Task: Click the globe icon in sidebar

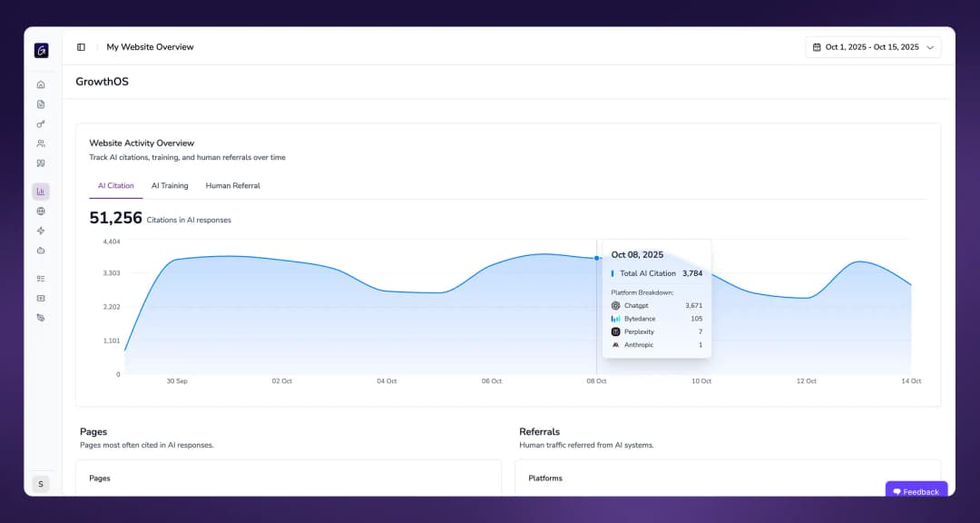Action: [41, 212]
